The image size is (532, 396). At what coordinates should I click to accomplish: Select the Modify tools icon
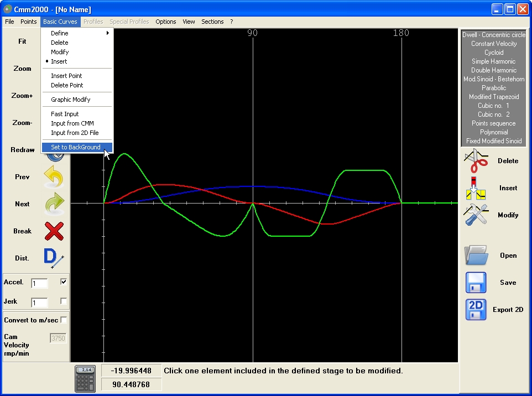(476, 215)
